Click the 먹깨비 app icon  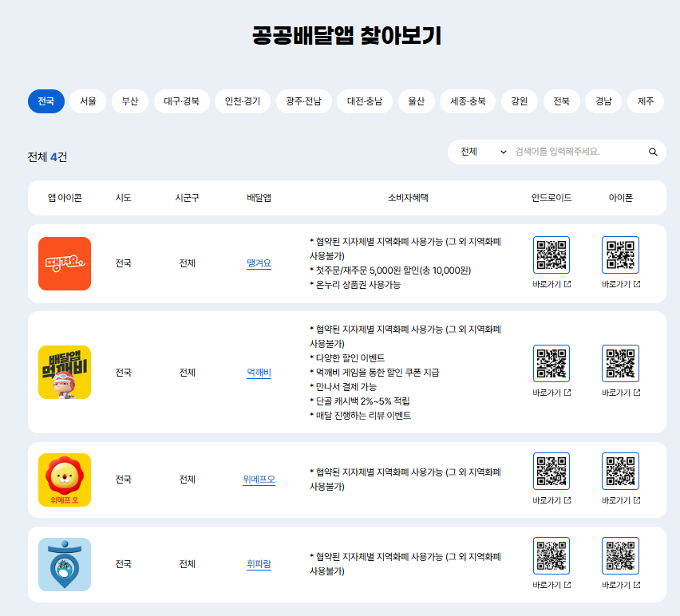click(x=64, y=372)
